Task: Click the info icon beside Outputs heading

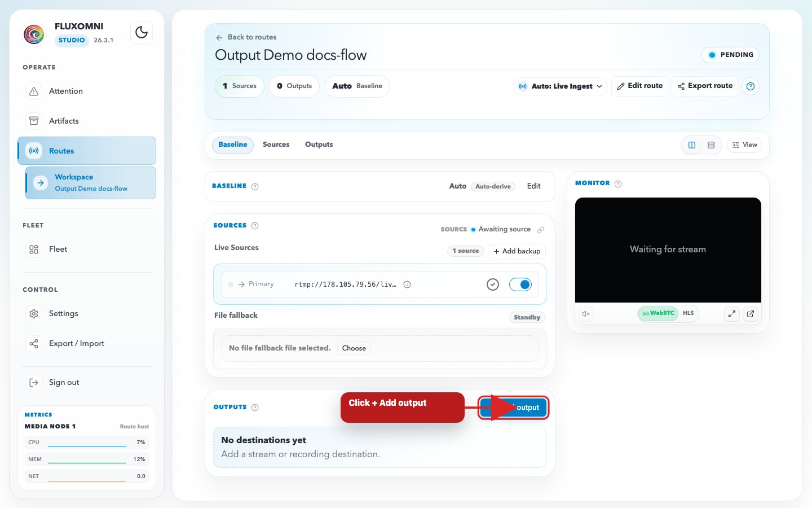Action: coord(255,408)
